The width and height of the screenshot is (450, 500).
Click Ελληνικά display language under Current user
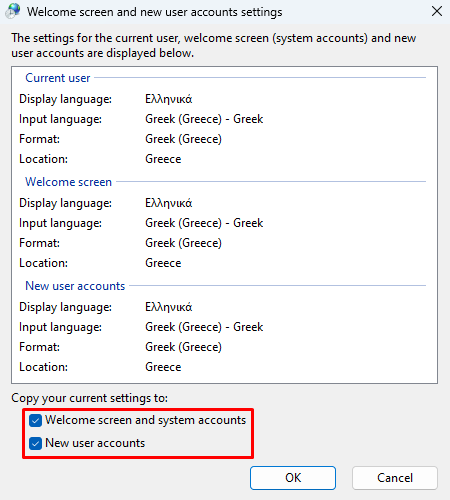(169, 99)
